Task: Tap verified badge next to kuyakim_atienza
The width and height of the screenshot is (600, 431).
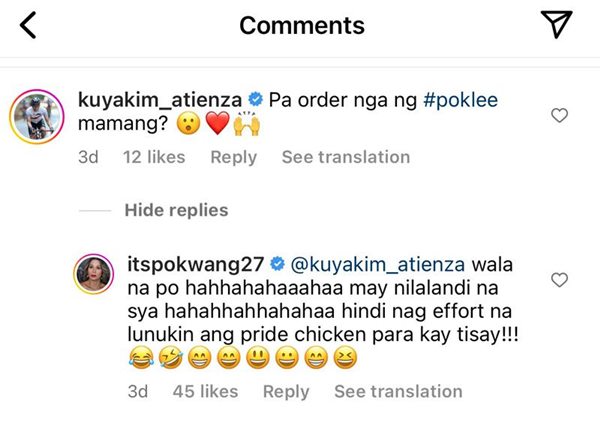Action: (256, 99)
